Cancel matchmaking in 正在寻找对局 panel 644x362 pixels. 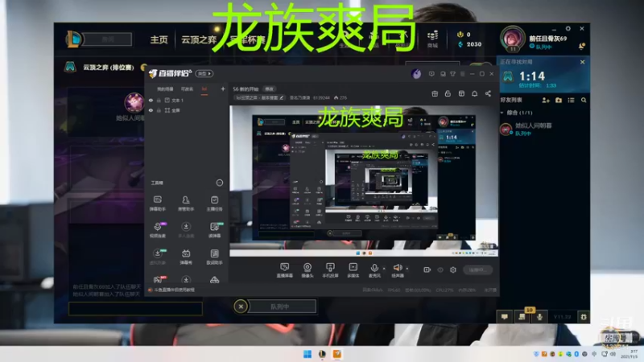582,62
